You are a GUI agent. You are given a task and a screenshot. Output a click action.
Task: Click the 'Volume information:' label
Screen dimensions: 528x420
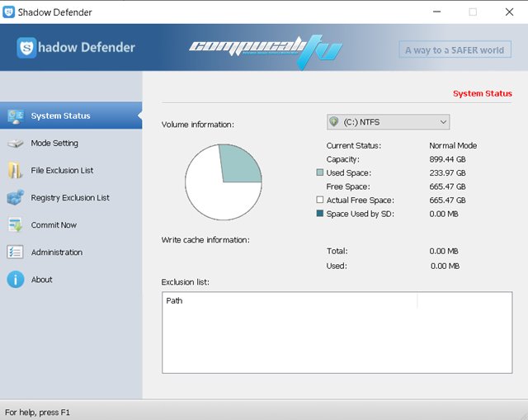(x=198, y=125)
